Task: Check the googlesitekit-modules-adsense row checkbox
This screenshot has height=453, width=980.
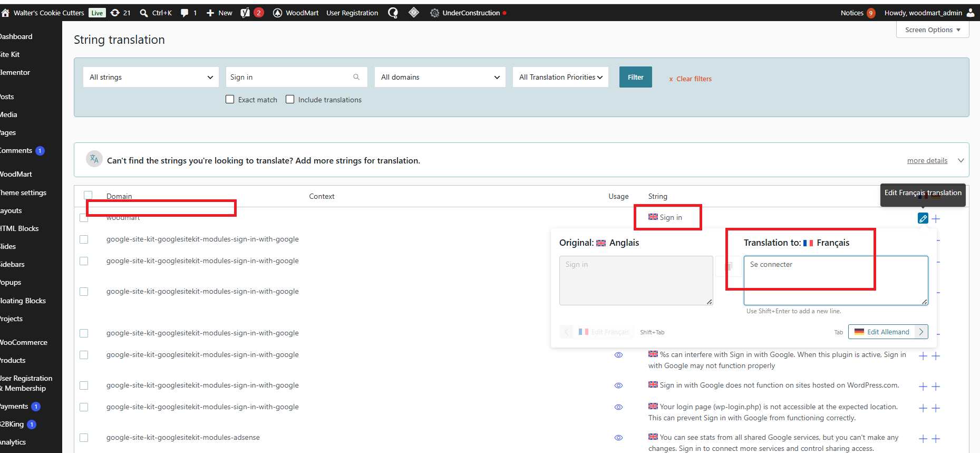Action: pos(84,438)
